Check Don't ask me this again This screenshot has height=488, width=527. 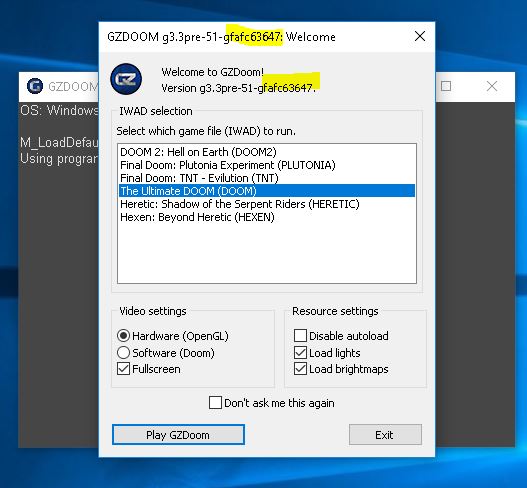(215, 403)
